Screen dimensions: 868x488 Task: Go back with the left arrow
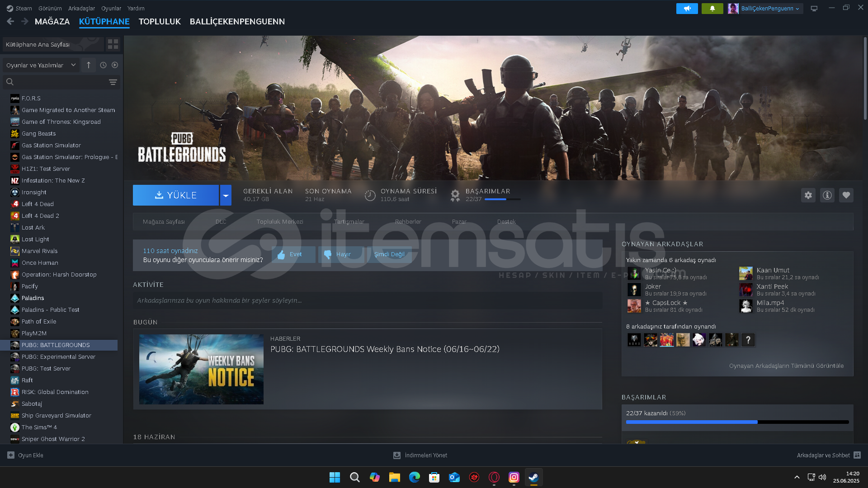tap(10, 21)
